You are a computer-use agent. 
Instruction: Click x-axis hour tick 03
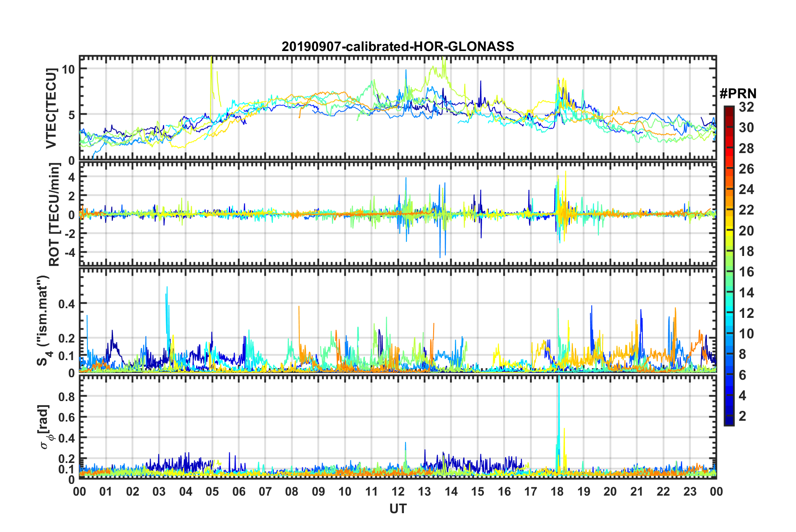click(159, 491)
